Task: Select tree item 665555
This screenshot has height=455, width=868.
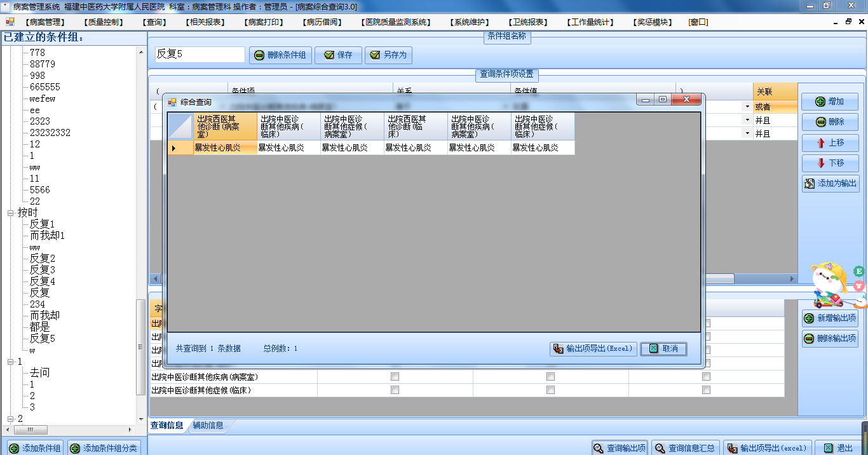Action: click(x=44, y=87)
